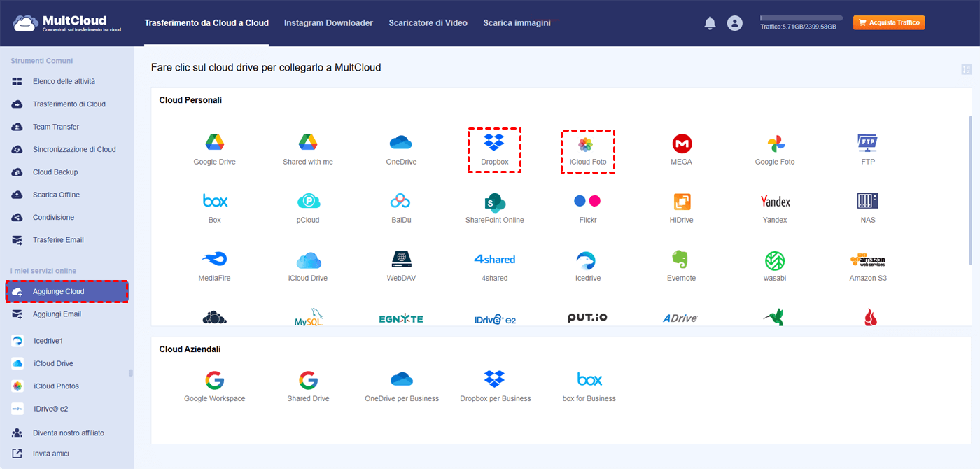Select the Shared Drive business option

pyautogui.click(x=308, y=386)
